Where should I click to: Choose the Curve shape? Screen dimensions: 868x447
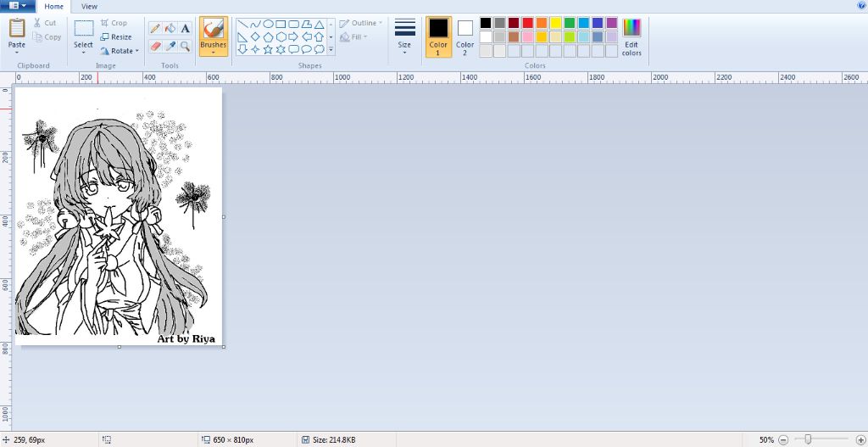pyautogui.click(x=255, y=25)
